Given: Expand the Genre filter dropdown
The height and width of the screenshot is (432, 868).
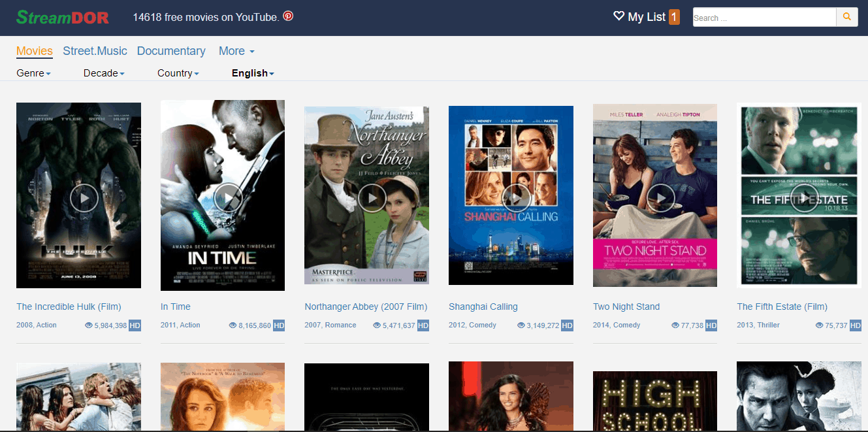Looking at the screenshot, I should coord(33,73).
